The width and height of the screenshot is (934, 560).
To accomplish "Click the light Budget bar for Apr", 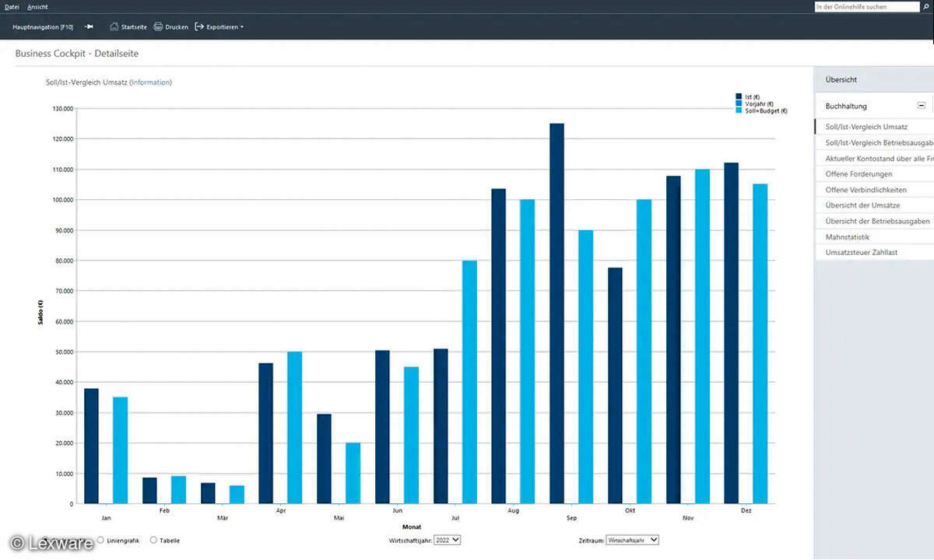I will [x=295, y=428].
